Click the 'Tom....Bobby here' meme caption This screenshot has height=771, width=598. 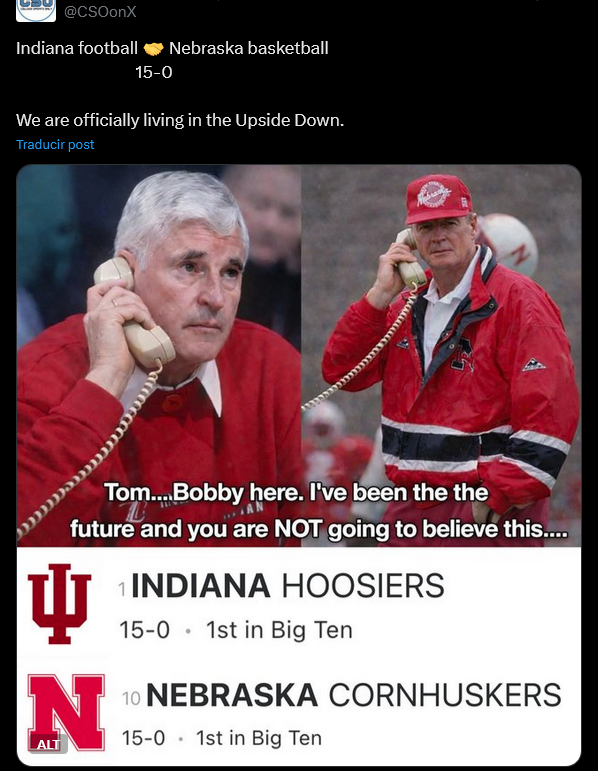pyautogui.click(x=319, y=511)
